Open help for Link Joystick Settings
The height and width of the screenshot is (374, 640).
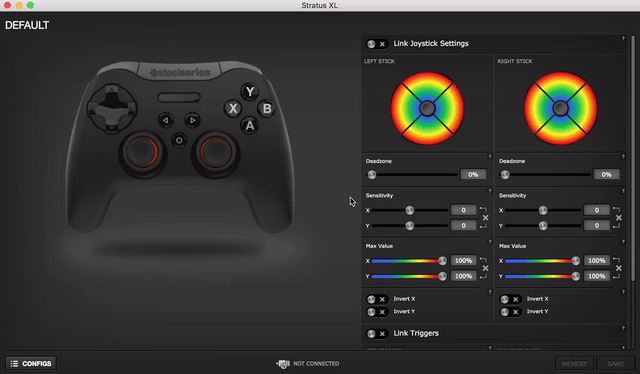pos(623,39)
